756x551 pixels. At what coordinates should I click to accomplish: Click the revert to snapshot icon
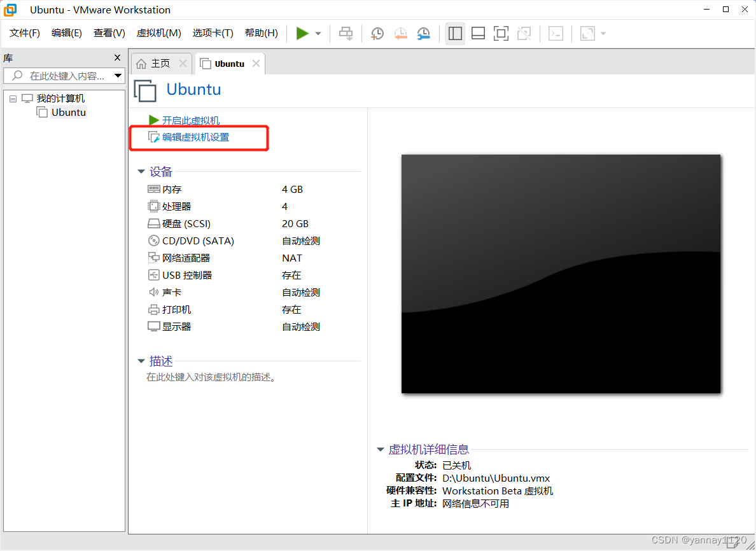point(400,33)
